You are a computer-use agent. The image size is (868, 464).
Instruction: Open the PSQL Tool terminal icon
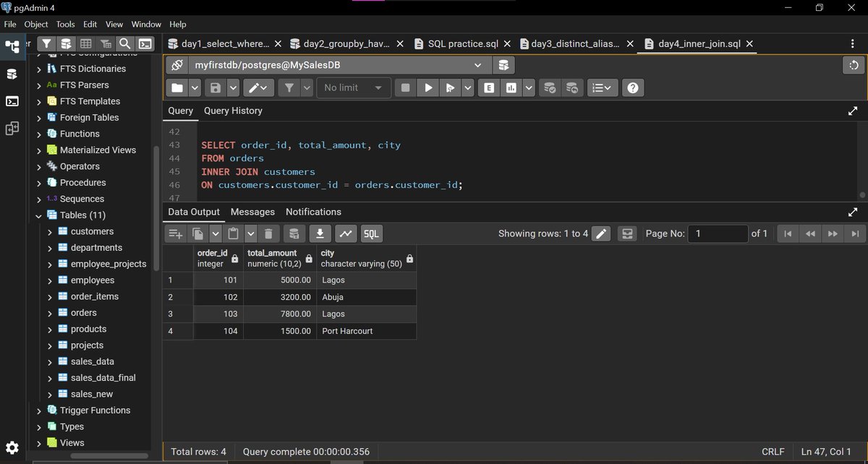[145, 44]
